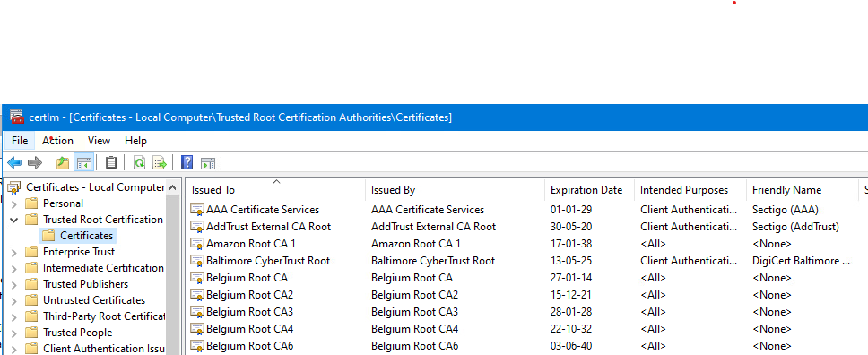Sort by the Issued To column
The width and height of the screenshot is (868, 355).
(275, 190)
